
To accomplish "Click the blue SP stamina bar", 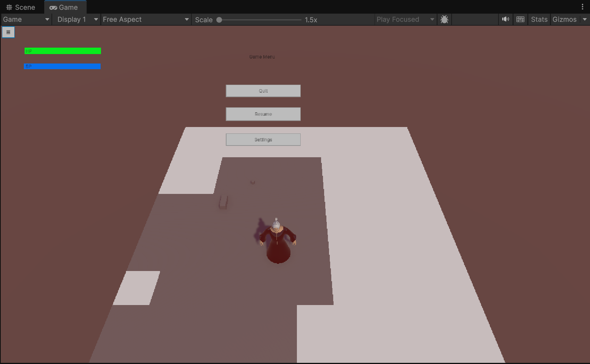I will click(62, 67).
